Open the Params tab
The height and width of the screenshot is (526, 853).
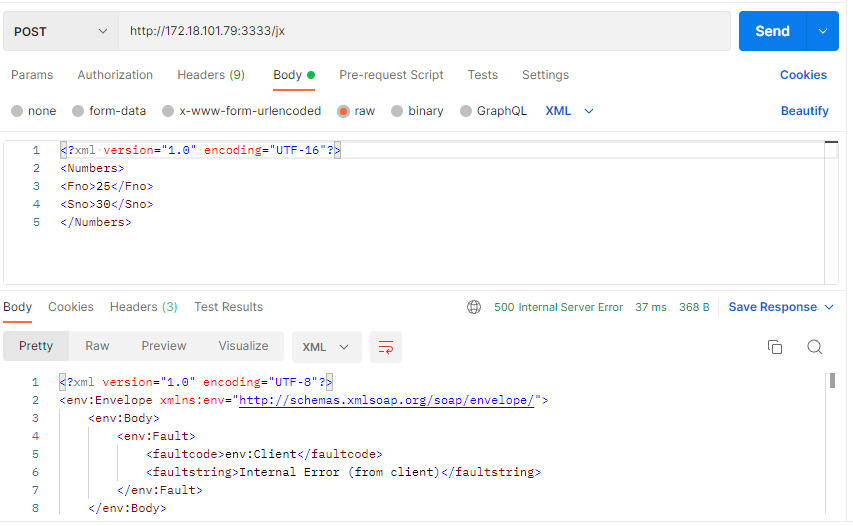click(32, 75)
